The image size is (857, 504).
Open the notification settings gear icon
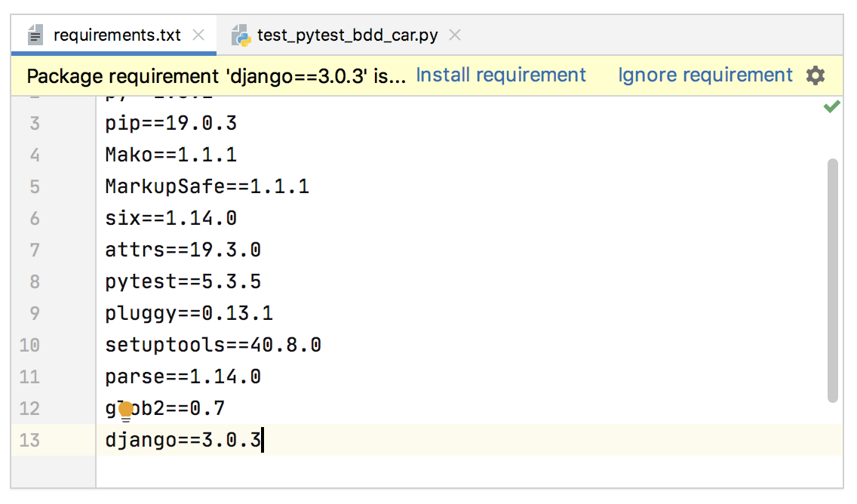tap(815, 75)
